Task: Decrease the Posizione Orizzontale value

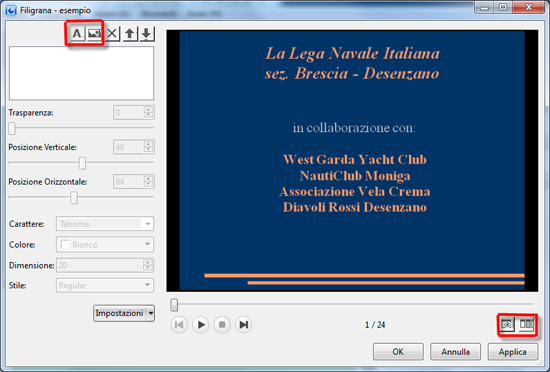Action: [148, 184]
